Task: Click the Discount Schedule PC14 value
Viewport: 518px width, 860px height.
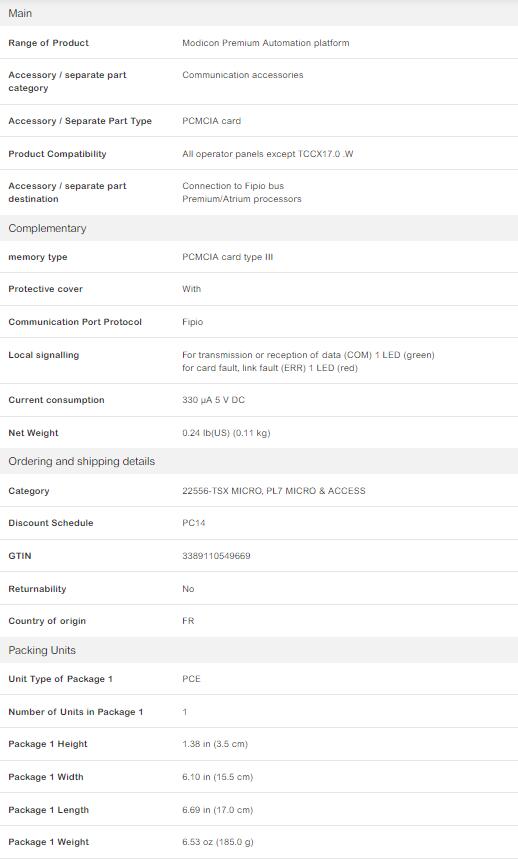Action: point(194,523)
